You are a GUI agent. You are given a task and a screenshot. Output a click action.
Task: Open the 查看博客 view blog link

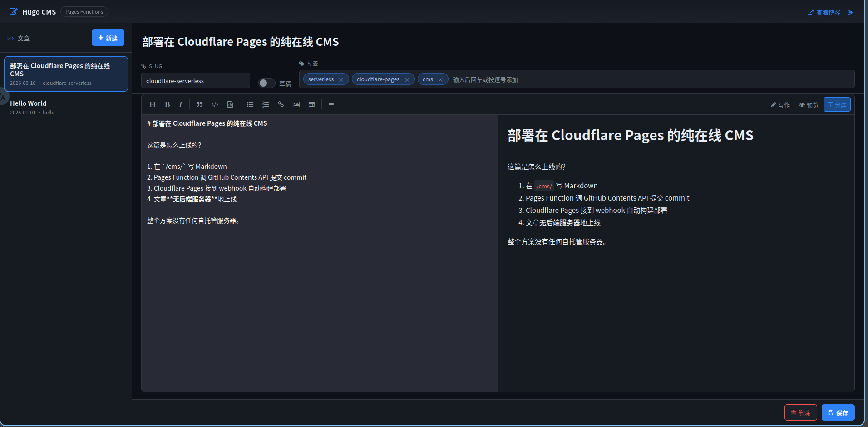click(824, 12)
